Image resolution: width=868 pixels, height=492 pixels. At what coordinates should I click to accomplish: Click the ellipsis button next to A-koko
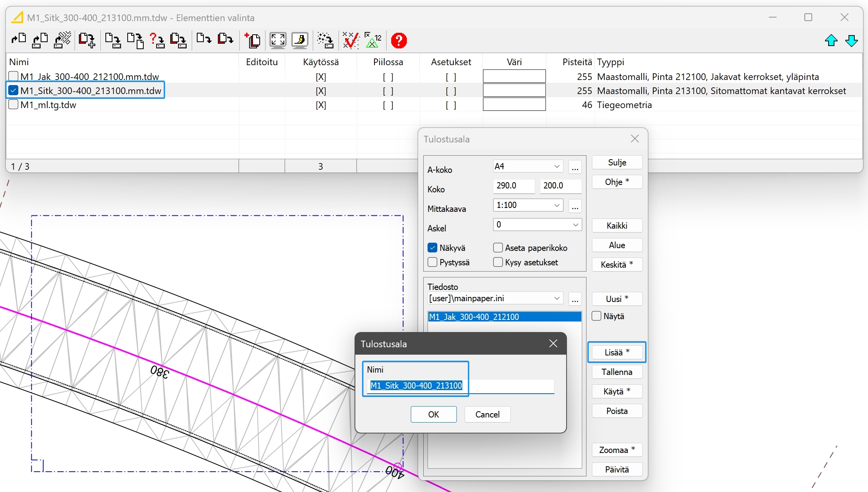click(575, 167)
